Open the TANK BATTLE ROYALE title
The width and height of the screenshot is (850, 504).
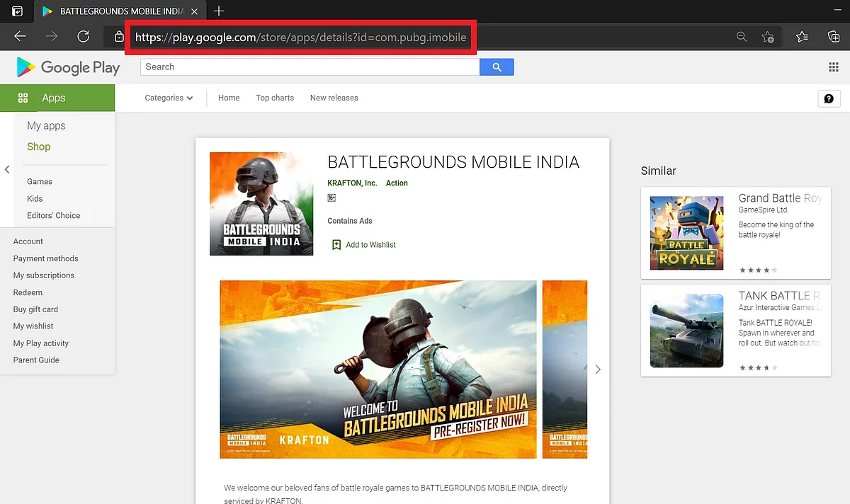(x=779, y=296)
